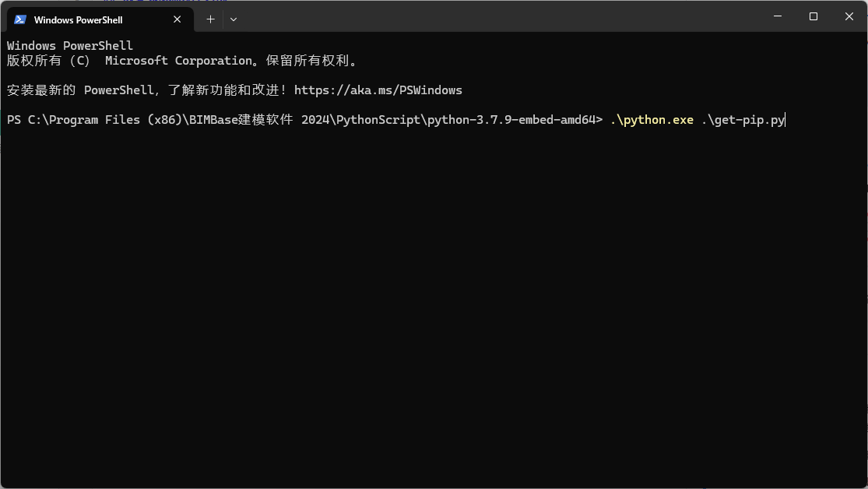Viewport: 868px width, 489px height.
Task: Expand the new tab profile dropdown
Action: tap(234, 19)
